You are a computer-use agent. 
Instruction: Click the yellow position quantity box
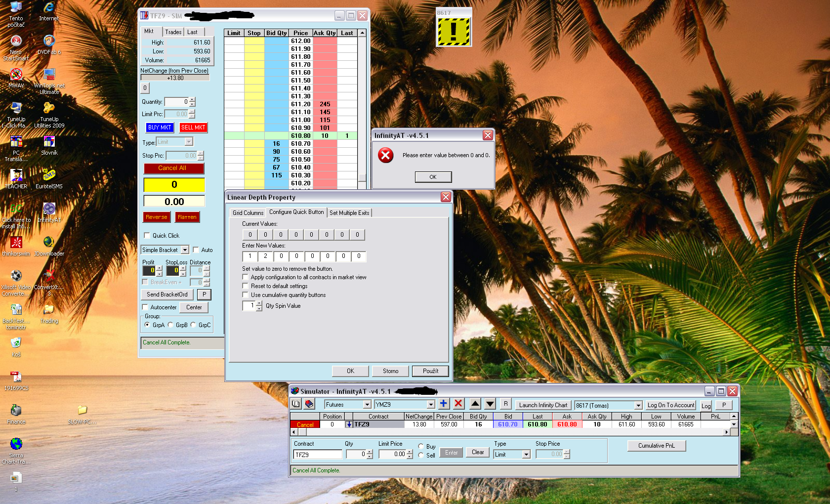[x=174, y=185]
